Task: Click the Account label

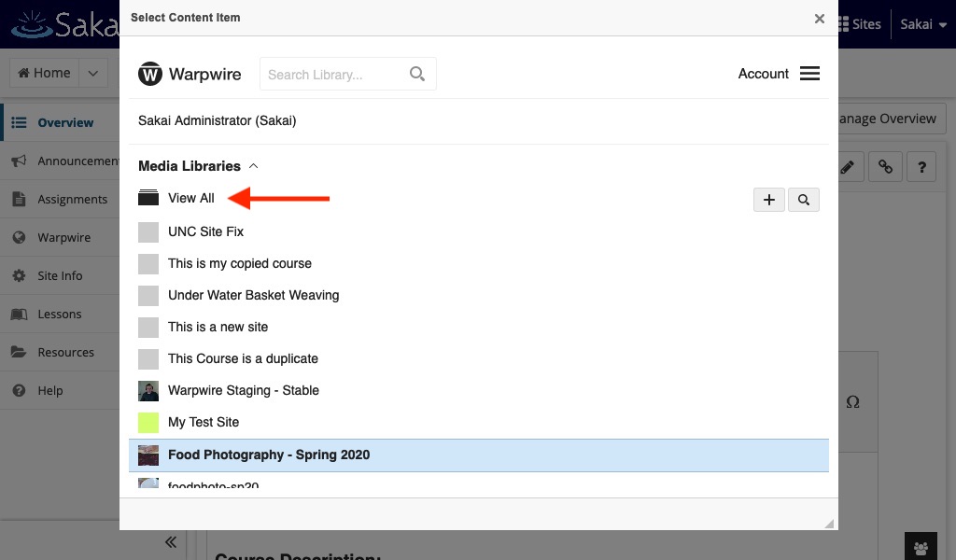Action: click(764, 74)
